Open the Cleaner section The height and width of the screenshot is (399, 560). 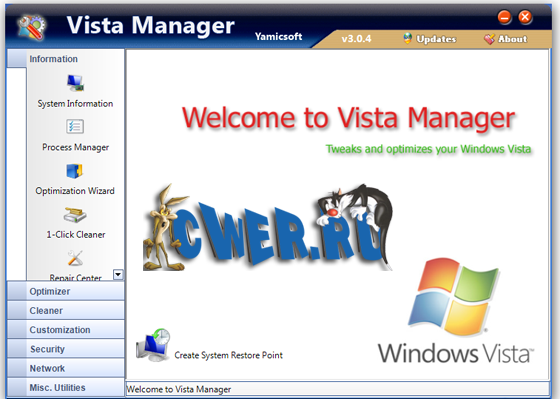click(x=66, y=311)
